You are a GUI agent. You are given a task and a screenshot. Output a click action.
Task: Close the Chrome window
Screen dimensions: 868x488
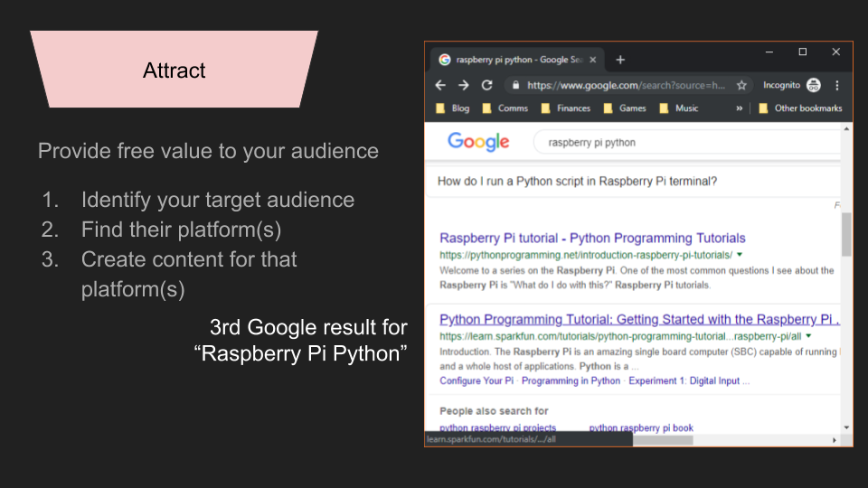click(835, 52)
